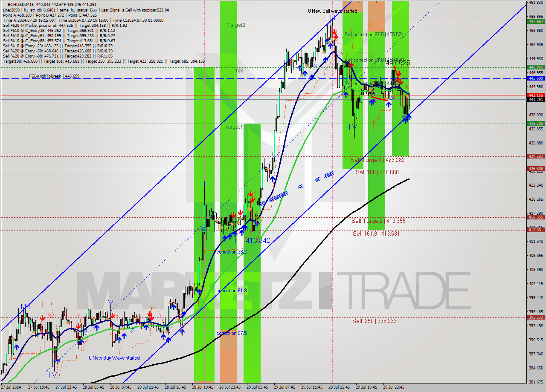
Task: Click the green 457.664 price tag
Action: pyautogui.click(x=536, y=21)
